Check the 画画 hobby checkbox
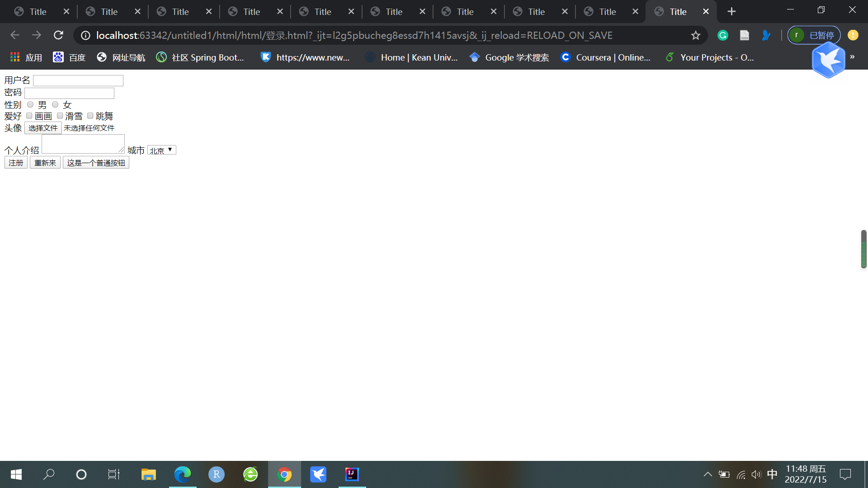Image resolution: width=868 pixels, height=488 pixels. [x=29, y=116]
